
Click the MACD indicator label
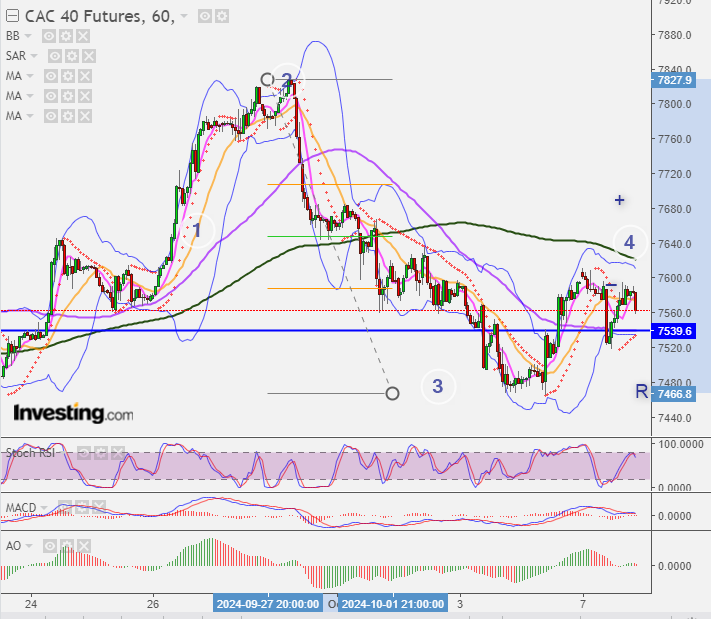(21, 507)
